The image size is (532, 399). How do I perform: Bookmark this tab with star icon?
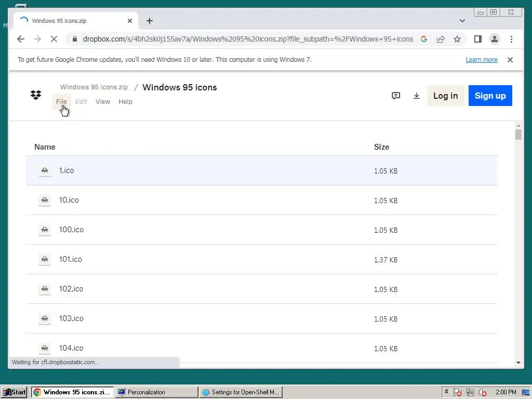(x=457, y=39)
